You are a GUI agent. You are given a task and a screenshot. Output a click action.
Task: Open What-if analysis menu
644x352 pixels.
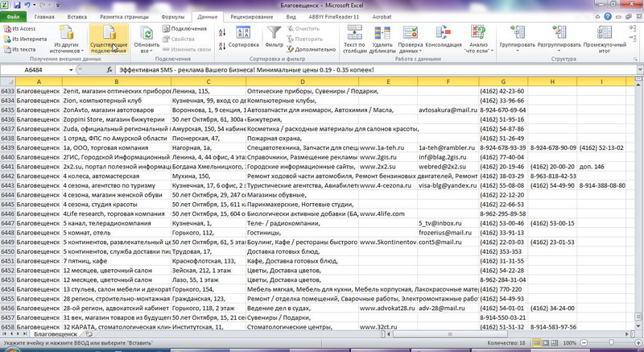tap(478, 39)
